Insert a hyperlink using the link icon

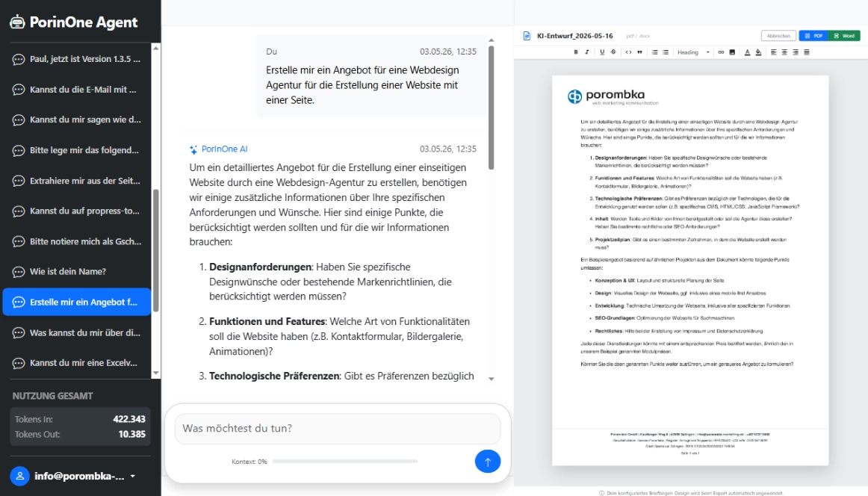pyautogui.click(x=721, y=52)
